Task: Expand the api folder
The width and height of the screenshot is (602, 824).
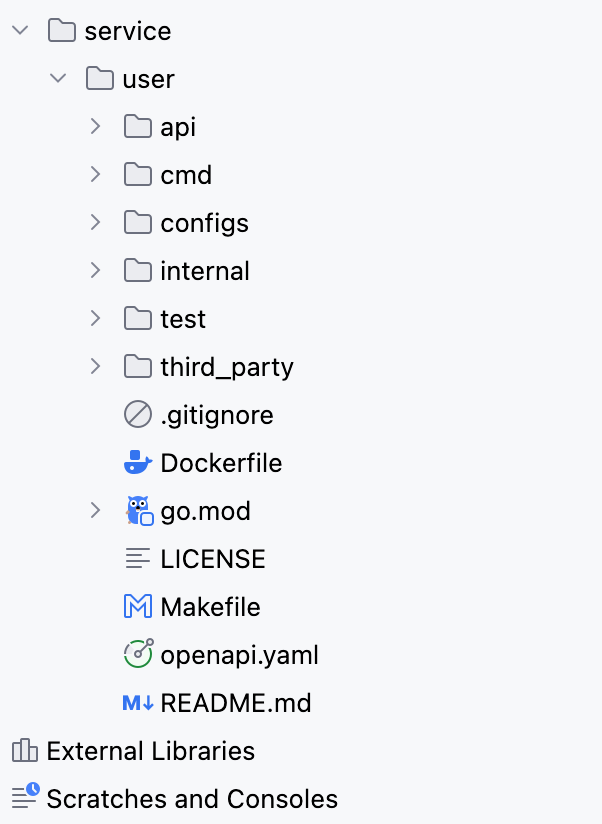Action: (96, 127)
